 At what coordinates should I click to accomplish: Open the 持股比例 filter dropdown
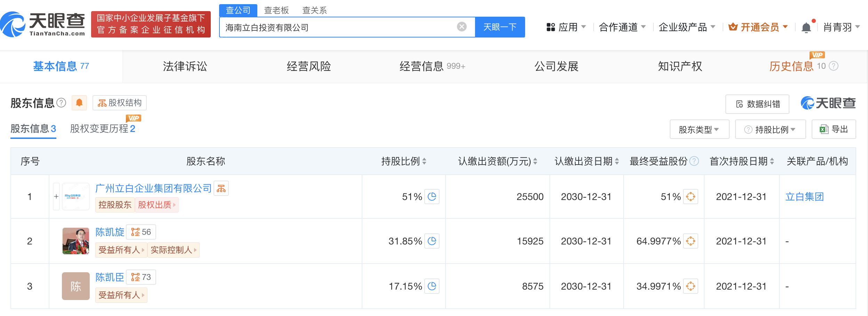(x=770, y=129)
